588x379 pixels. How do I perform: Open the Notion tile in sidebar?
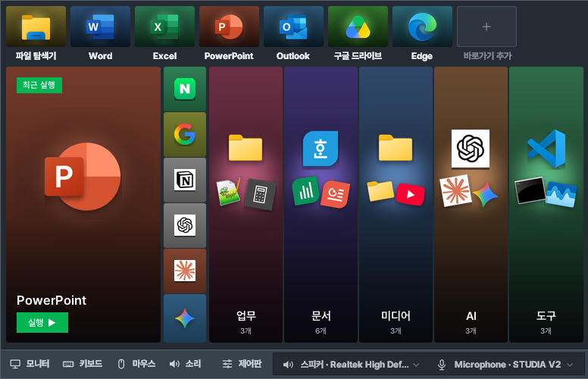185,180
